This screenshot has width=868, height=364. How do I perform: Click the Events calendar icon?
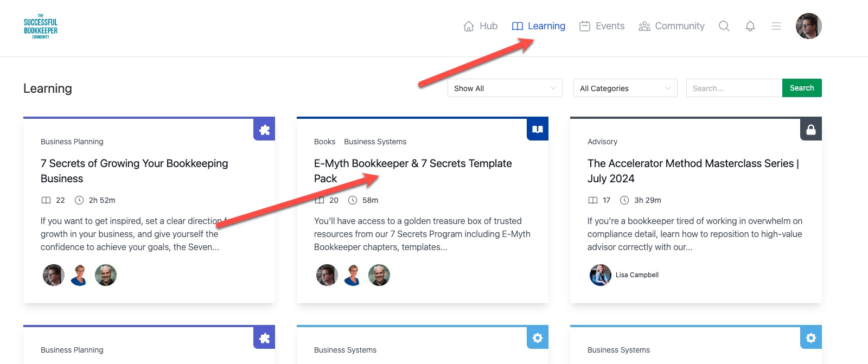pyautogui.click(x=585, y=26)
